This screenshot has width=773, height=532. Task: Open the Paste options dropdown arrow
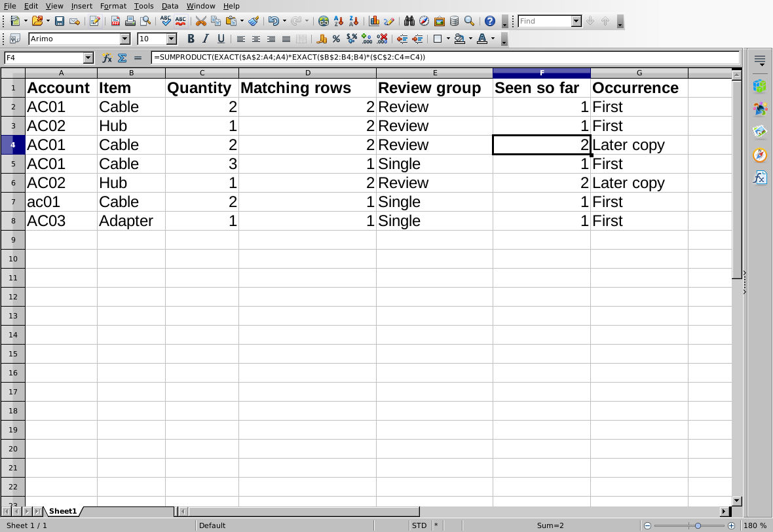click(242, 21)
